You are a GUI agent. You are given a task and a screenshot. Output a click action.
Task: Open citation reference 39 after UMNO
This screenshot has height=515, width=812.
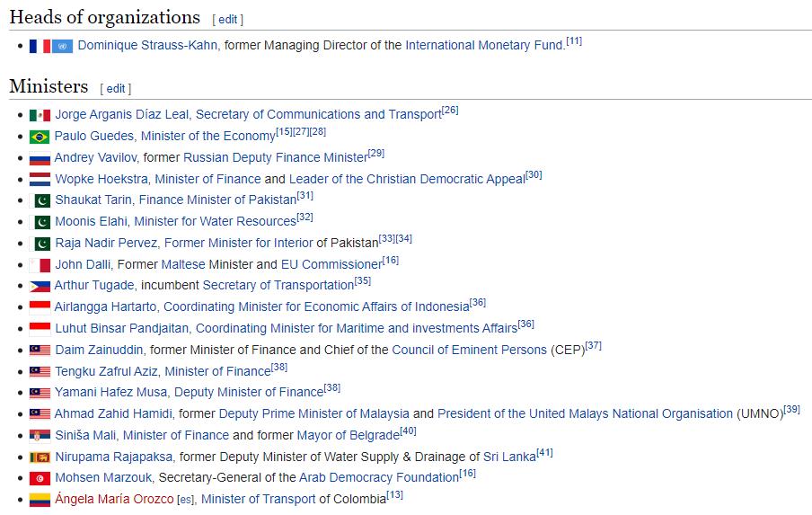click(792, 409)
